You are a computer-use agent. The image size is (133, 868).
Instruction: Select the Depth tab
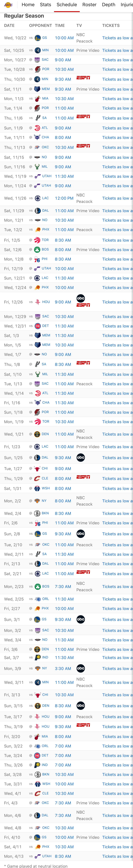(x=108, y=5)
